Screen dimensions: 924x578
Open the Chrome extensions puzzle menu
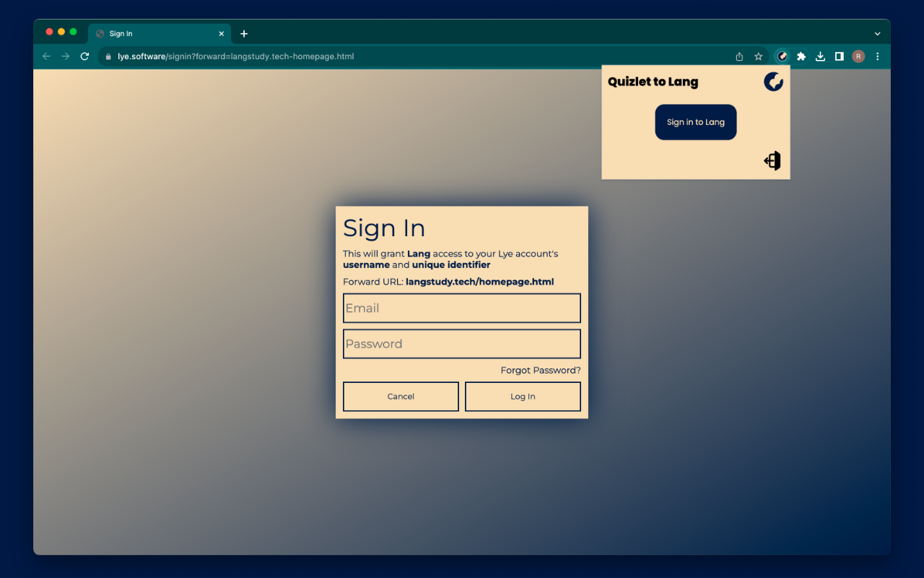point(801,56)
